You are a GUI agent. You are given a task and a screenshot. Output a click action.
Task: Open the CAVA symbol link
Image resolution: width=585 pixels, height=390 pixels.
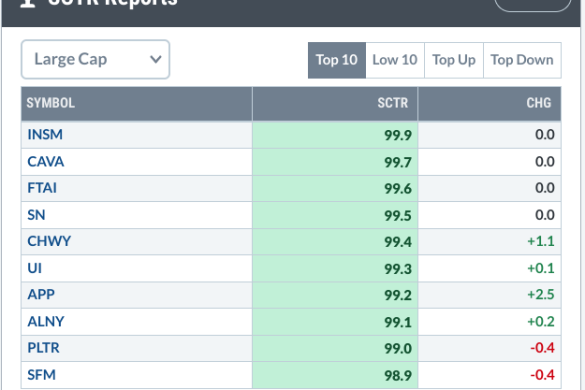pos(46,162)
